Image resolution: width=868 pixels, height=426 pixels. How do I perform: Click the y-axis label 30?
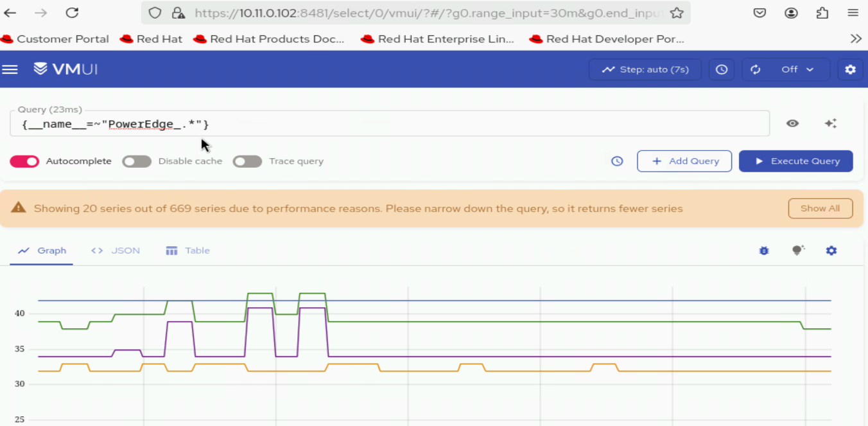[x=20, y=384]
